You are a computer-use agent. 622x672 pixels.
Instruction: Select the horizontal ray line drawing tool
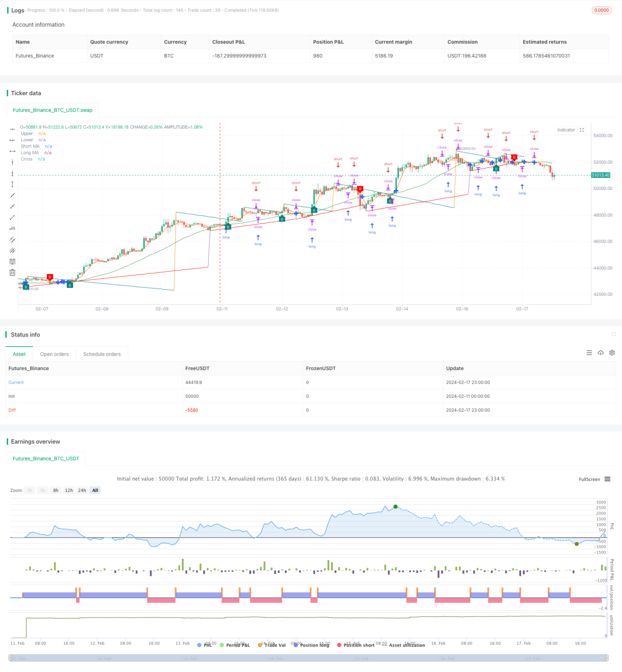(x=12, y=140)
